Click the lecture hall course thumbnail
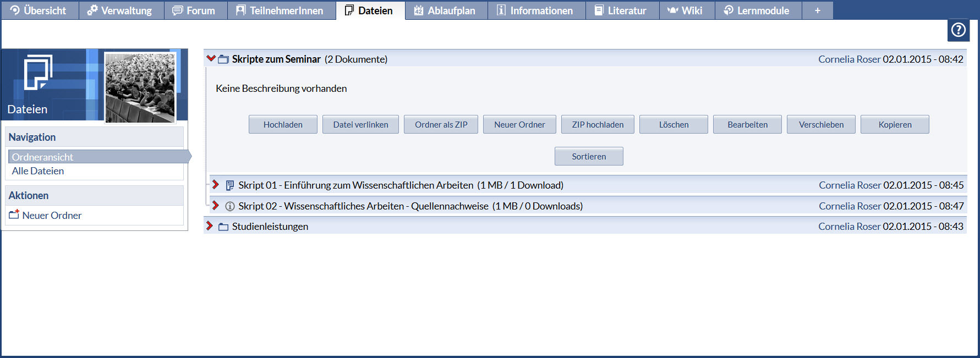This screenshot has height=358, width=980. [x=140, y=87]
